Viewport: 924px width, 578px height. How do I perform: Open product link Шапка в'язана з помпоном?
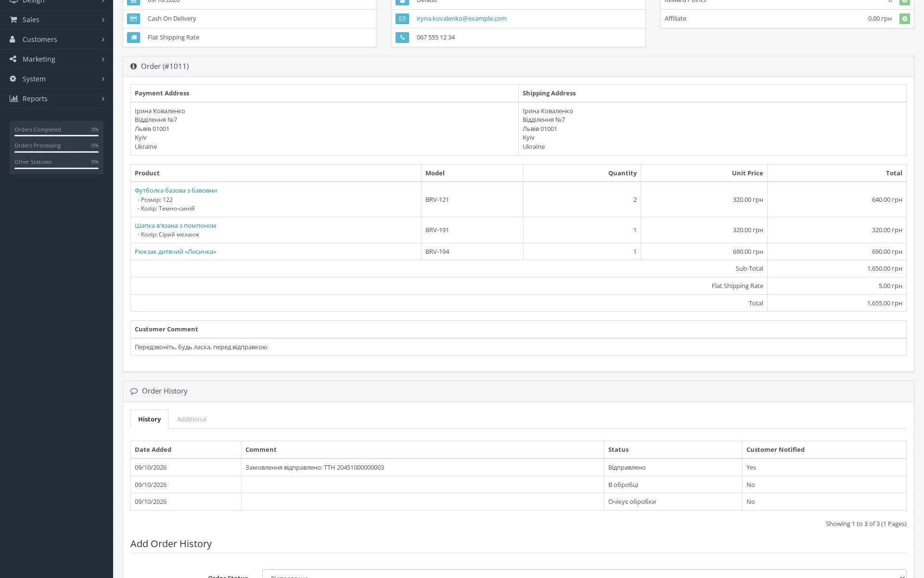[x=175, y=226]
